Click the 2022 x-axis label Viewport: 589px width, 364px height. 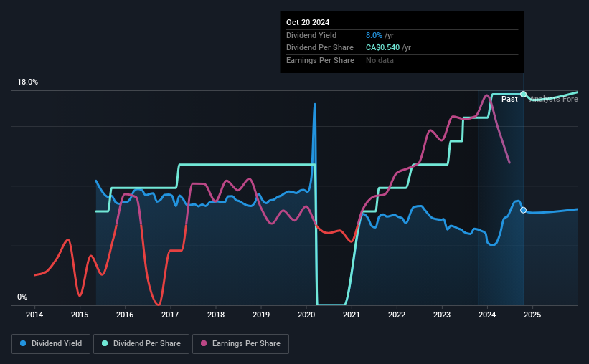(x=397, y=315)
